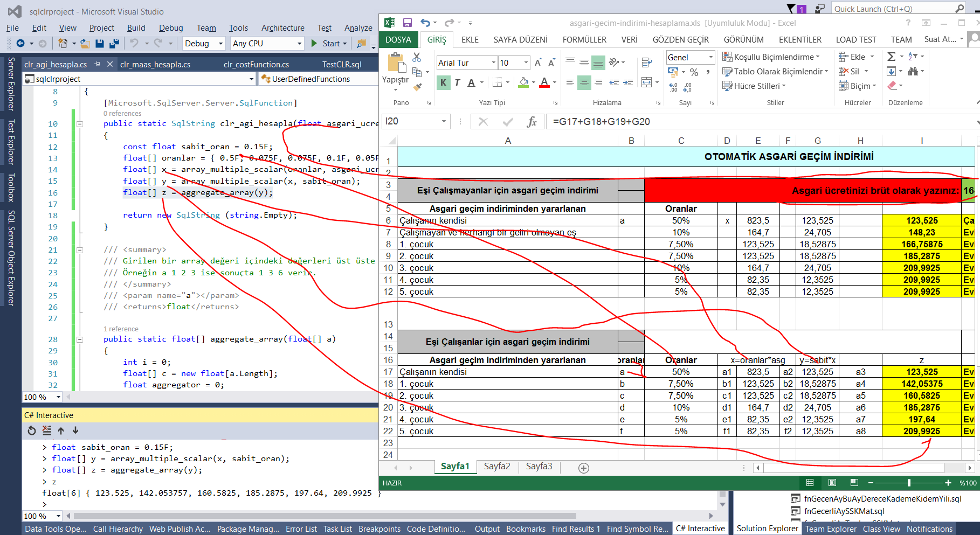
Task: Click the Save All icon in Visual Studio
Action: [x=114, y=43]
